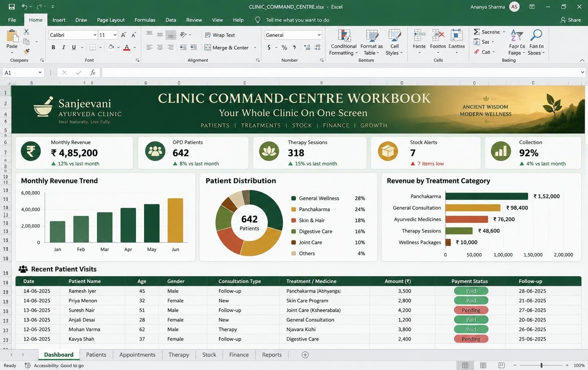Click the Increase Indent icon
This screenshot has width=588, height=370.
[x=194, y=47]
